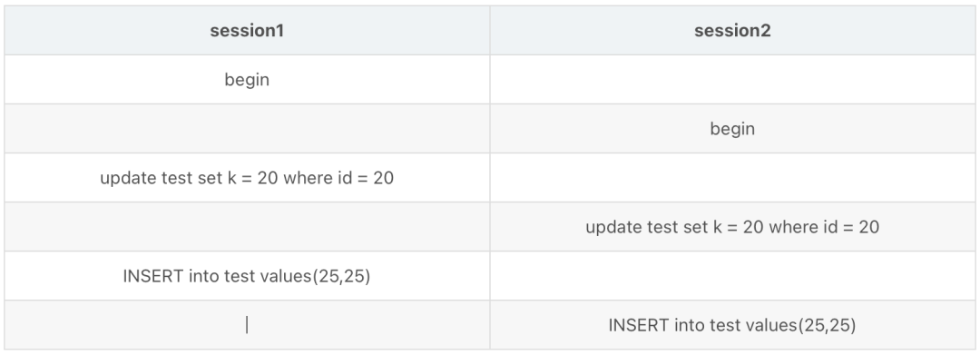Click empty session1 cell beside session2 begin

tap(247, 129)
